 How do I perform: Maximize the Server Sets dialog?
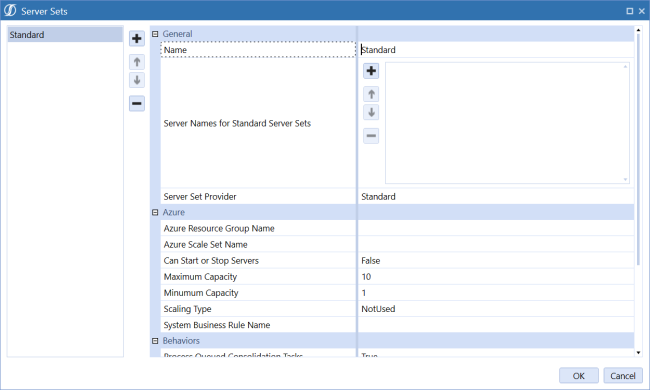(630, 11)
